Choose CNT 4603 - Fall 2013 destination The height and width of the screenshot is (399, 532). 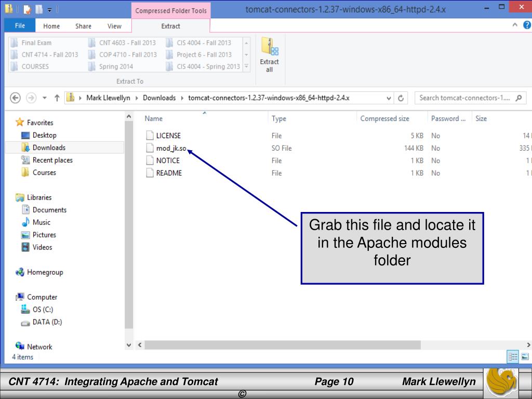coord(122,43)
